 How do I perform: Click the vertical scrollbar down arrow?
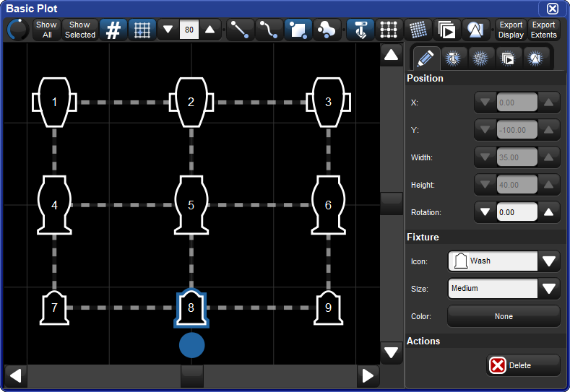(x=391, y=352)
